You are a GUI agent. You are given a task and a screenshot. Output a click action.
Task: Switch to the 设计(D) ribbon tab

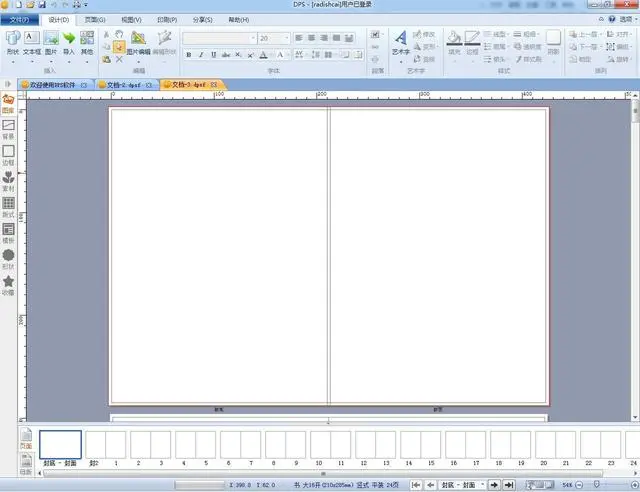pyautogui.click(x=59, y=20)
